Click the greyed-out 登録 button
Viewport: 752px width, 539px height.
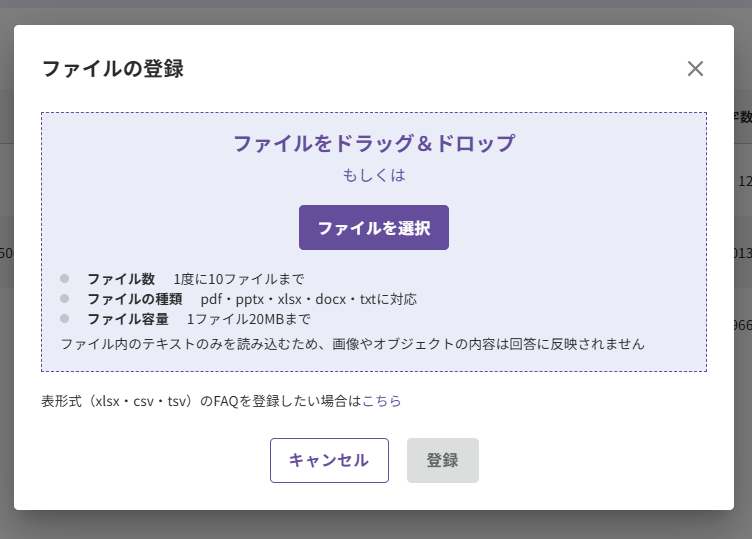443,460
